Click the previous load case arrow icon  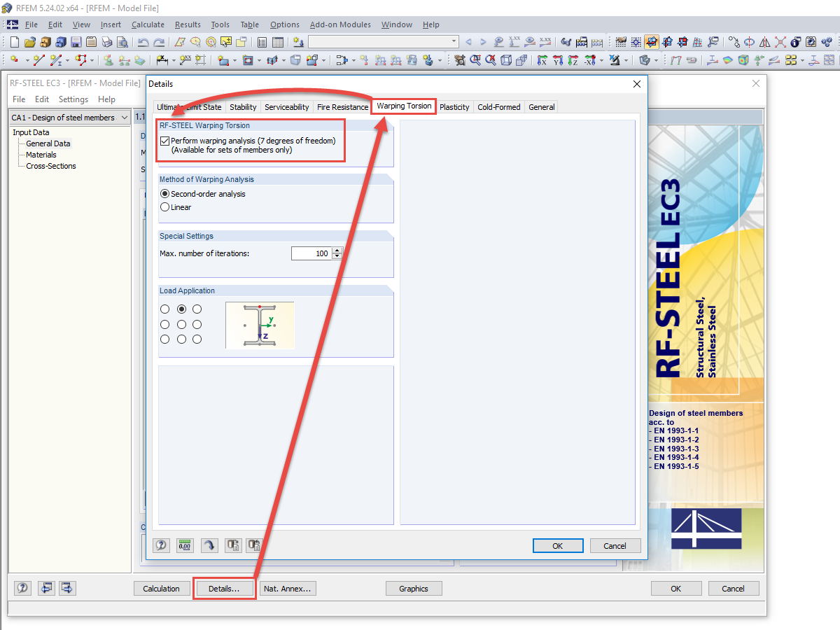tap(468, 42)
